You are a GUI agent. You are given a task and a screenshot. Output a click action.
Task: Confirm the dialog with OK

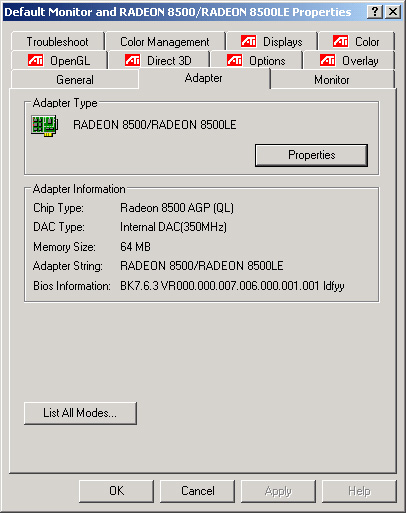[116, 491]
